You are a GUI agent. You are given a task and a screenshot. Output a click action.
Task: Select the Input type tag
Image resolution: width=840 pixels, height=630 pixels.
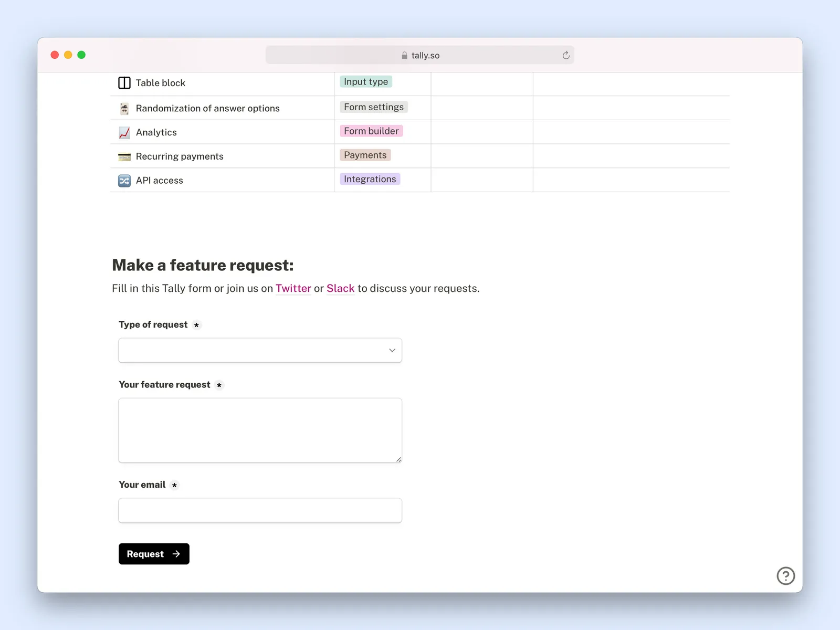tap(366, 82)
